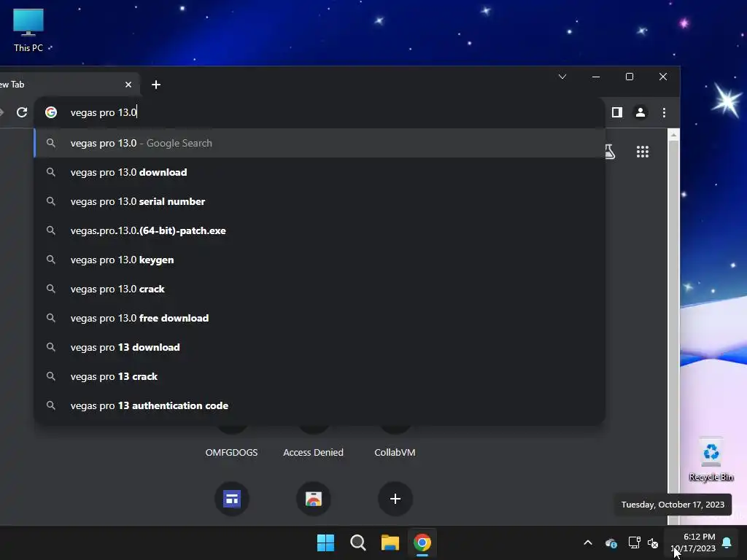Image resolution: width=747 pixels, height=560 pixels.
Task: Open Chrome side panel icon
Action: tap(617, 112)
